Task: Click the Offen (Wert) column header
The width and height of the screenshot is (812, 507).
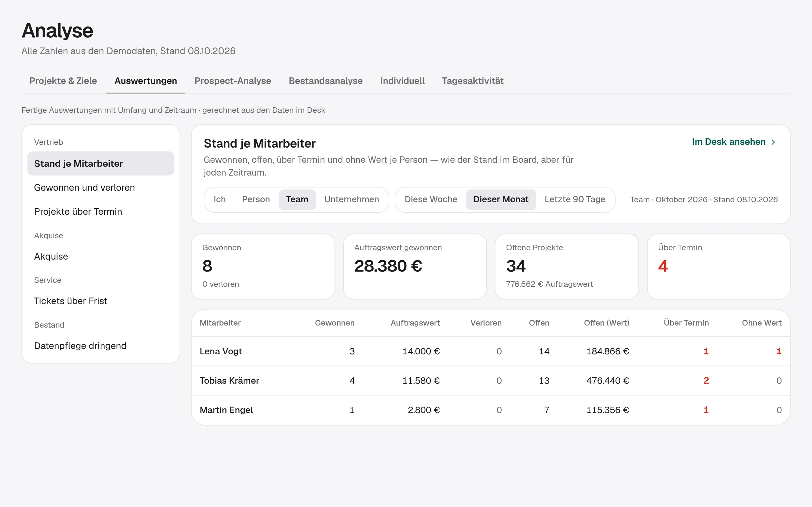Action: 606,323
